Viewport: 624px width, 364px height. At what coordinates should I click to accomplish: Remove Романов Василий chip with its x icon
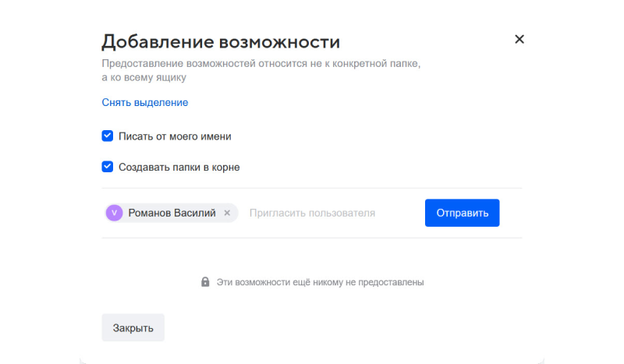point(227,213)
